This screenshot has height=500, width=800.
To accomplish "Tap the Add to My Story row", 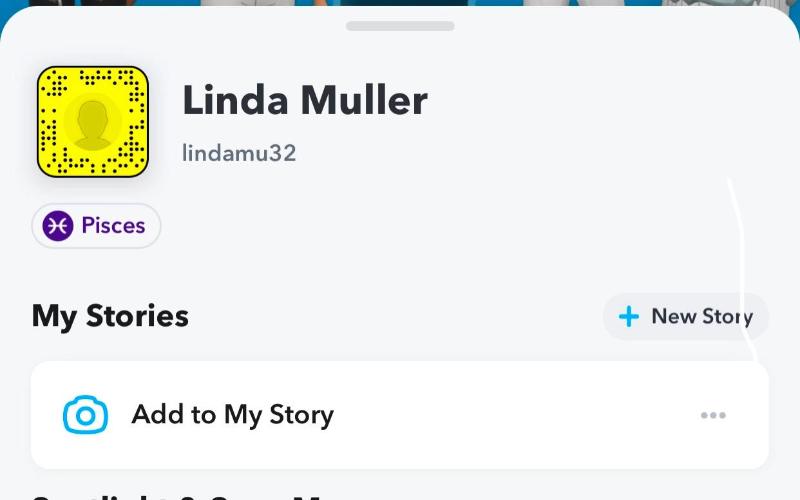I will [400, 415].
